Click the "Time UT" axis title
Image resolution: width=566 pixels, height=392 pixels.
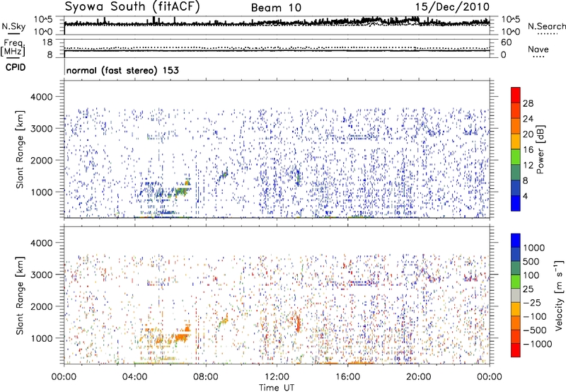[x=277, y=388]
